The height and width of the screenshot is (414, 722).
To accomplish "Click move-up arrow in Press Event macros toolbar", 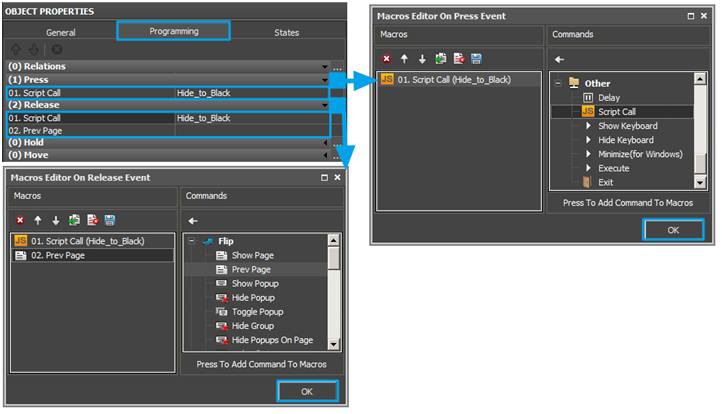I will pyautogui.click(x=404, y=60).
